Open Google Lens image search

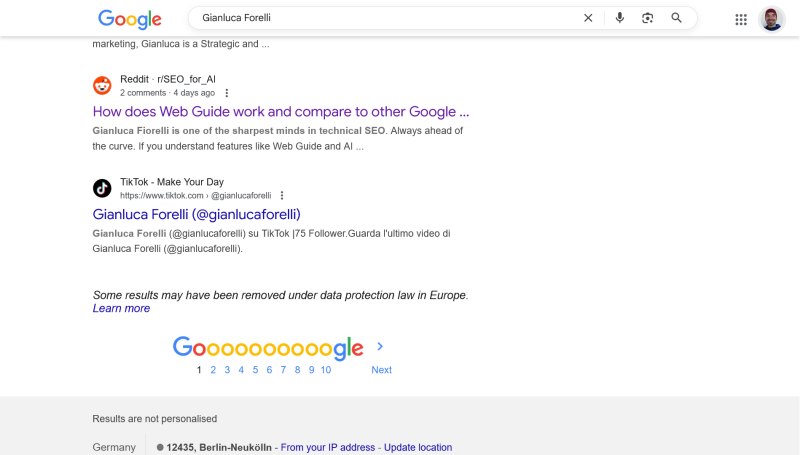648,18
